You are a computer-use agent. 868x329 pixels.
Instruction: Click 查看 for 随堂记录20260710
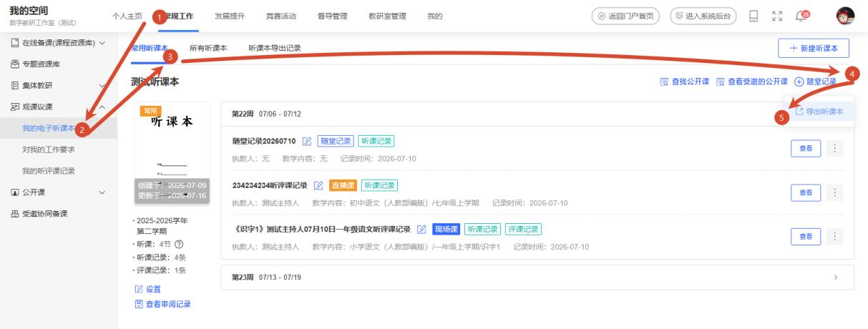coord(806,147)
